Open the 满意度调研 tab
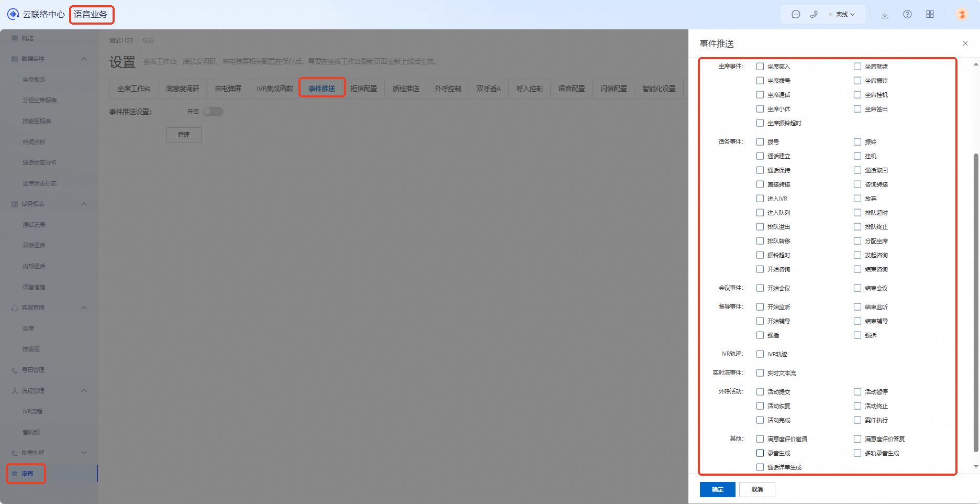The image size is (980, 504). click(x=183, y=89)
